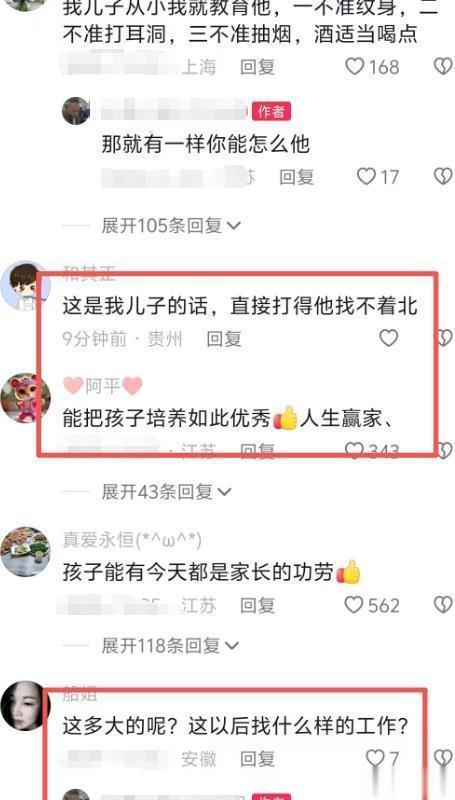Dislike the comment with 562 likes
The image size is (455, 800).
click(443, 605)
